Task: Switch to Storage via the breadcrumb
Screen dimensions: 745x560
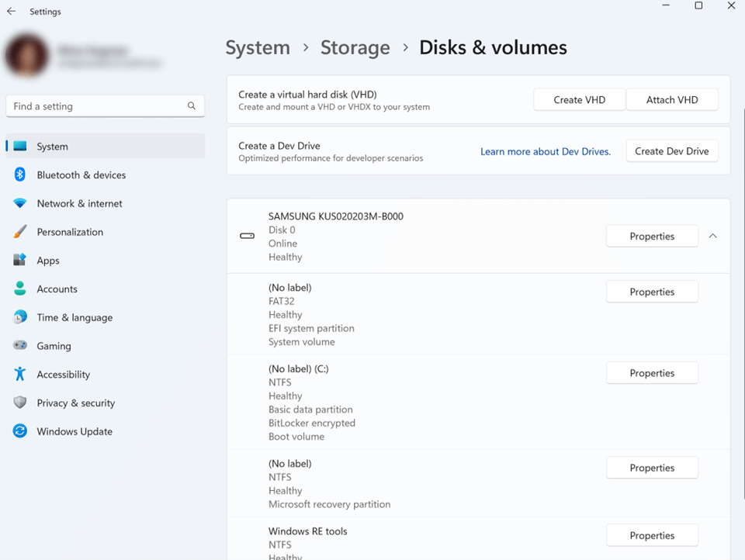Action: click(x=355, y=47)
